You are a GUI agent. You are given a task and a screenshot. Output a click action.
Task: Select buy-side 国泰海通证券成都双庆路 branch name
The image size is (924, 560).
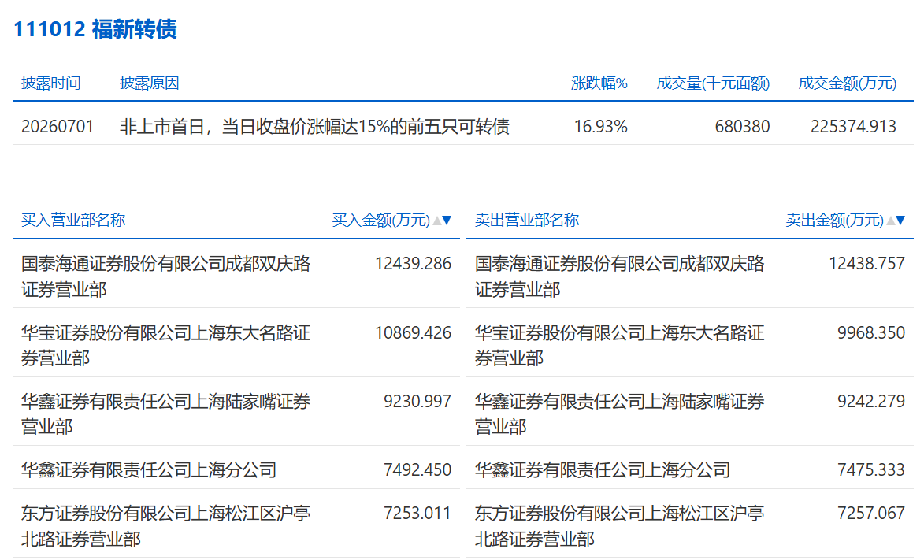click(x=165, y=276)
